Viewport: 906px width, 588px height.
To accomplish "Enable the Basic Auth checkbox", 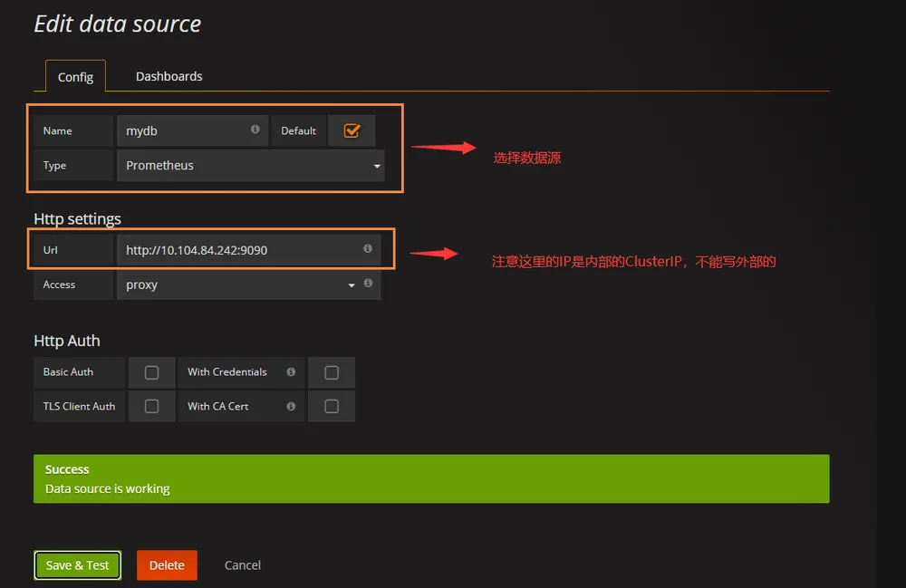I will click(x=151, y=372).
